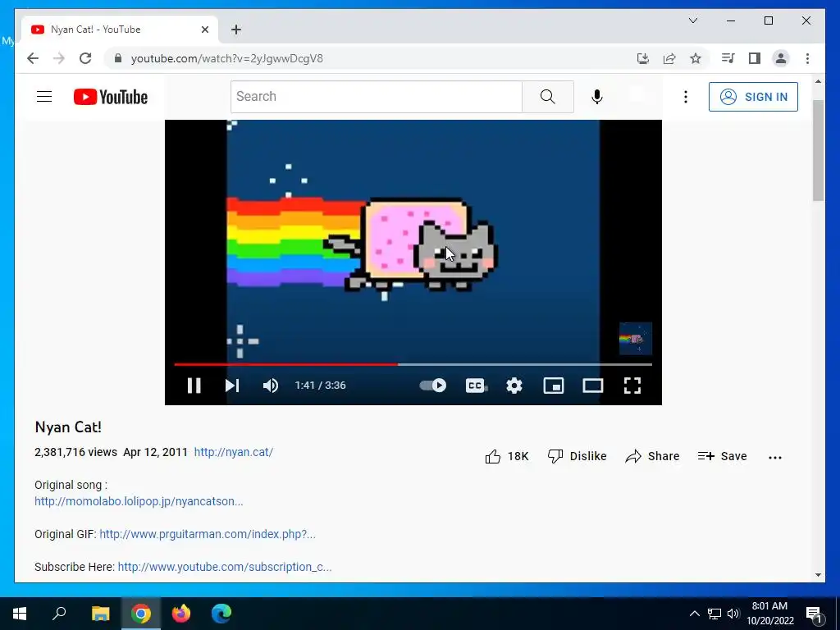The width and height of the screenshot is (840, 630).
Task: Click channel watermark thumbnail in video
Action: click(636, 339)
